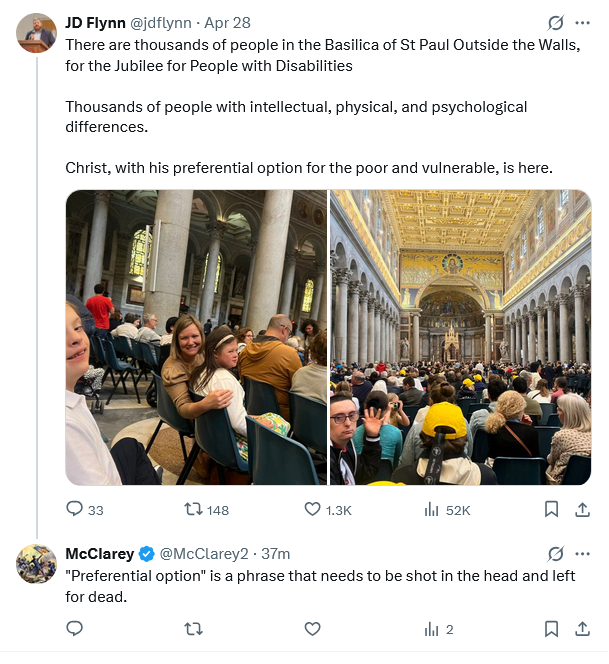Open the golden-ceiling basilica interior photo
This screenshot has height=664, width=609.
point(460,337)
